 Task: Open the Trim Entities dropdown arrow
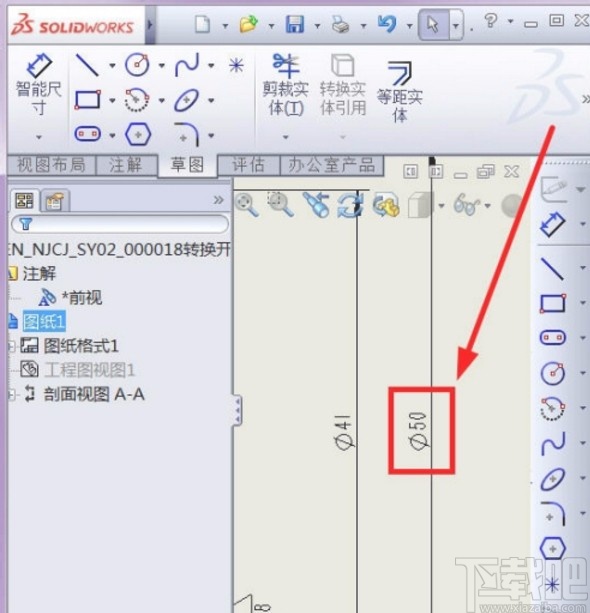click(x=286, y=137)
